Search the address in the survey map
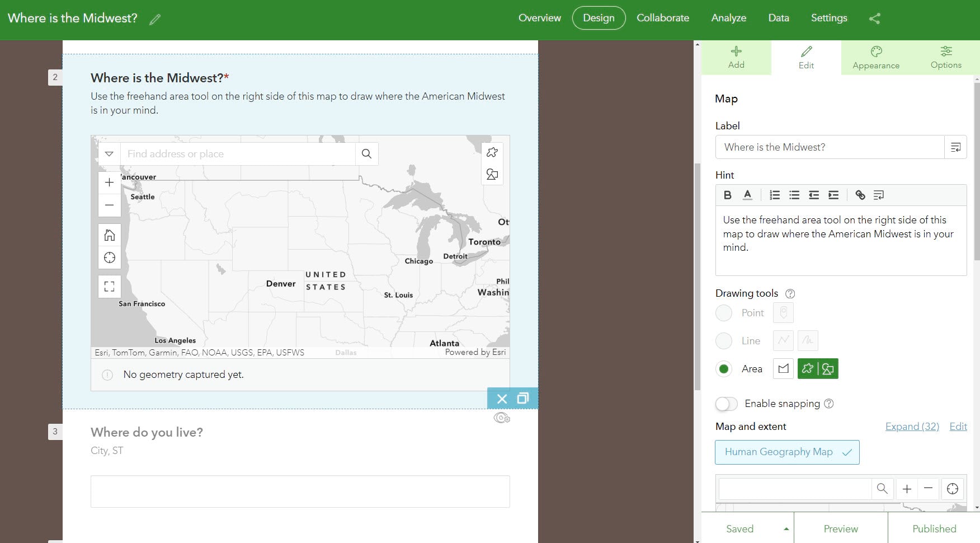Image resolution: width=980 pixels, height=543 pixels. (x=366, y=154)
